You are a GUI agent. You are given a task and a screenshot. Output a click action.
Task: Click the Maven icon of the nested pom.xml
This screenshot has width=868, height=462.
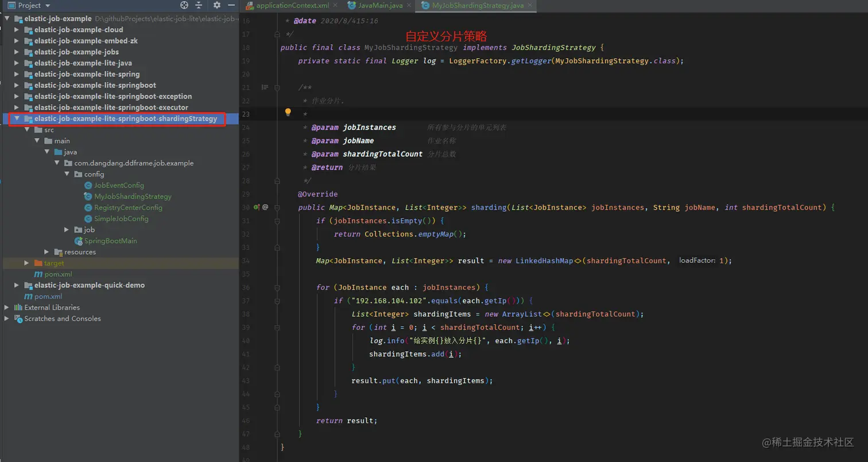38,274
